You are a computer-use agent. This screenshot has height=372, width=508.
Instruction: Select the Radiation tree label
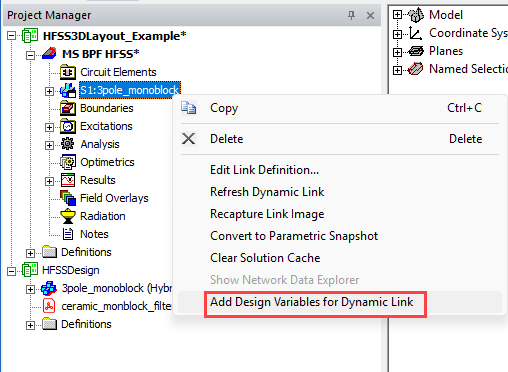(x=103, y=216)
